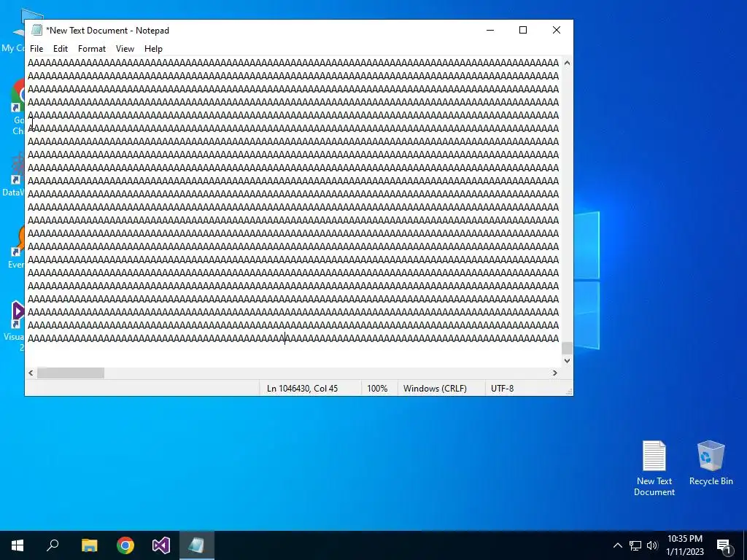Open the Help menu
747x560 pixels.
[x=153, y=49]
